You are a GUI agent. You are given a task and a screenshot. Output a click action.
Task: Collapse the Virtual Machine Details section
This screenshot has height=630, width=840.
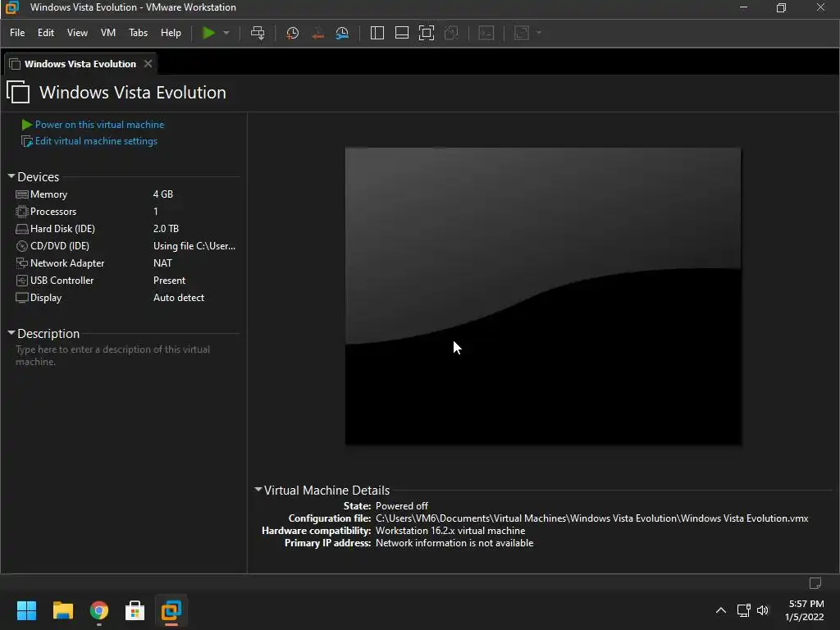[258, 490]
